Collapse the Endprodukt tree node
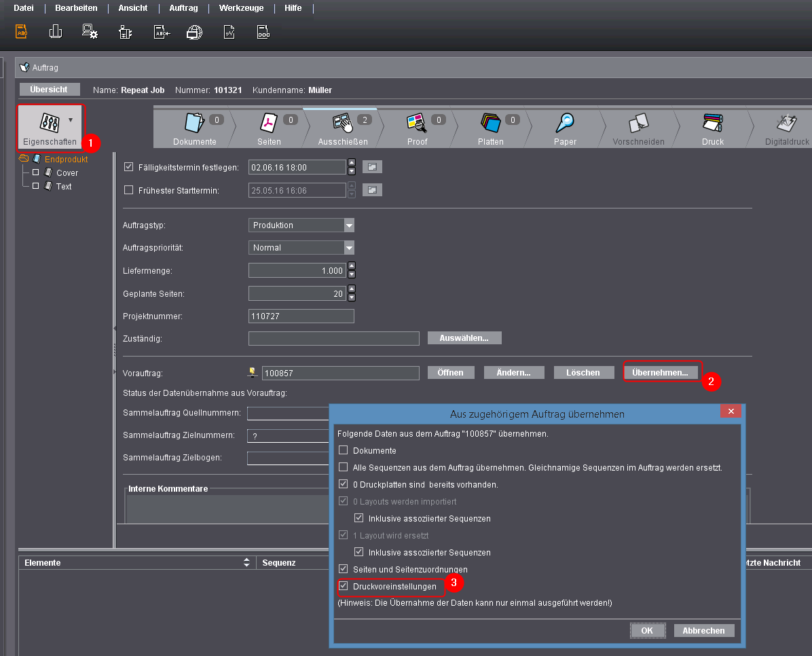The height and width of the screenshot is (656, 812). pyautogui.click(x=24, y=158)
